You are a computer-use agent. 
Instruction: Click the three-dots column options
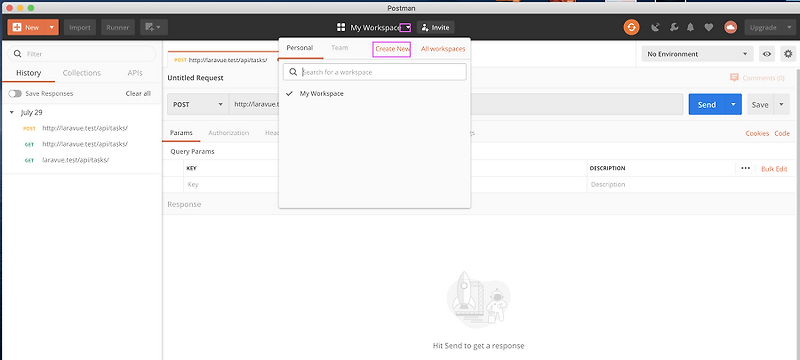click(x=745, y=168)
